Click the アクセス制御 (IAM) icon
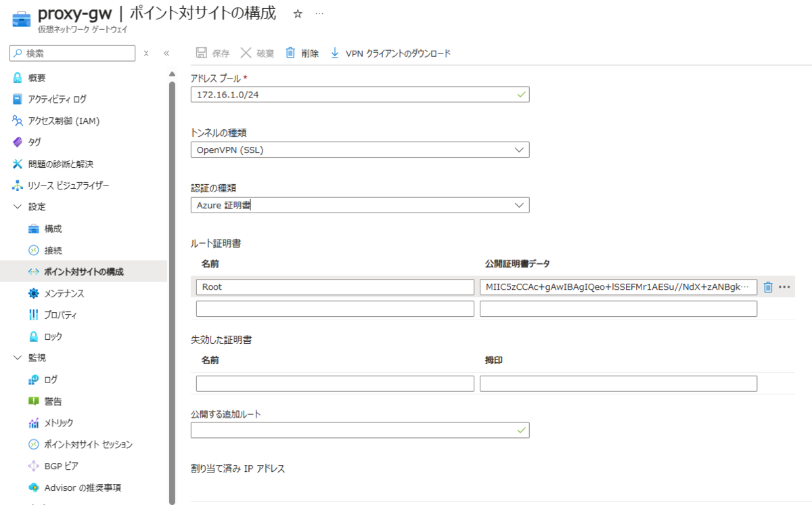This screenshot has height=505, width=812. point(18,121)
